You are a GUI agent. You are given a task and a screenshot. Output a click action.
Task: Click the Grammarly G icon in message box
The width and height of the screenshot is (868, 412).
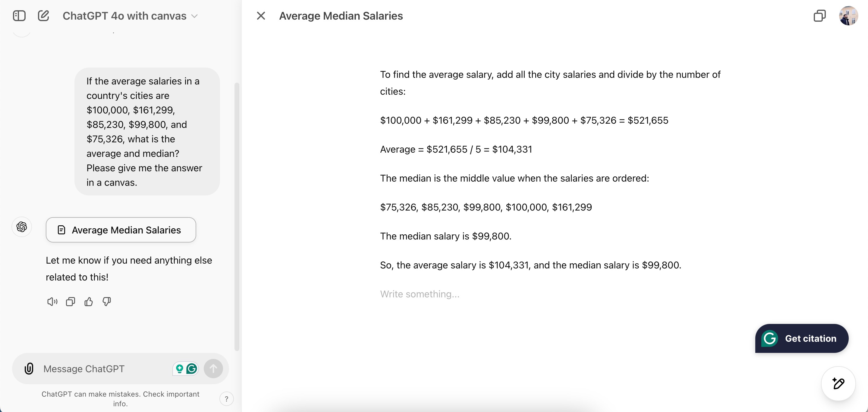(192, 369)
